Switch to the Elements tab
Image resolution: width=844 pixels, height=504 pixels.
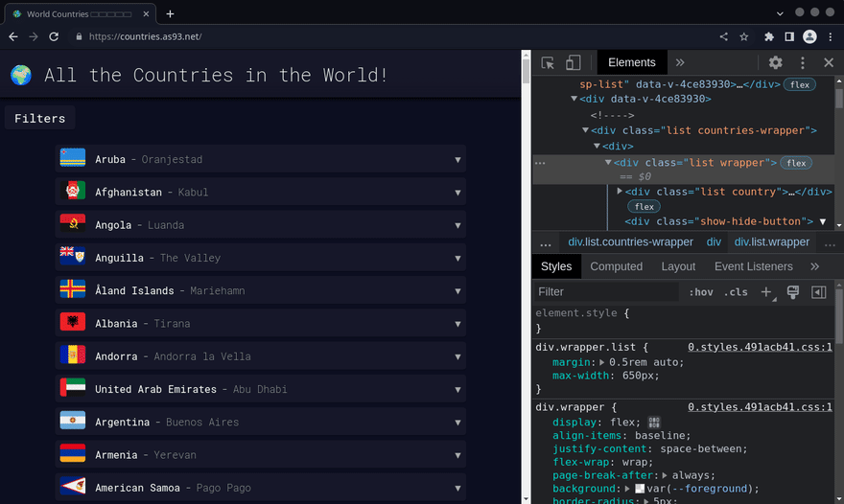(632, 62)
